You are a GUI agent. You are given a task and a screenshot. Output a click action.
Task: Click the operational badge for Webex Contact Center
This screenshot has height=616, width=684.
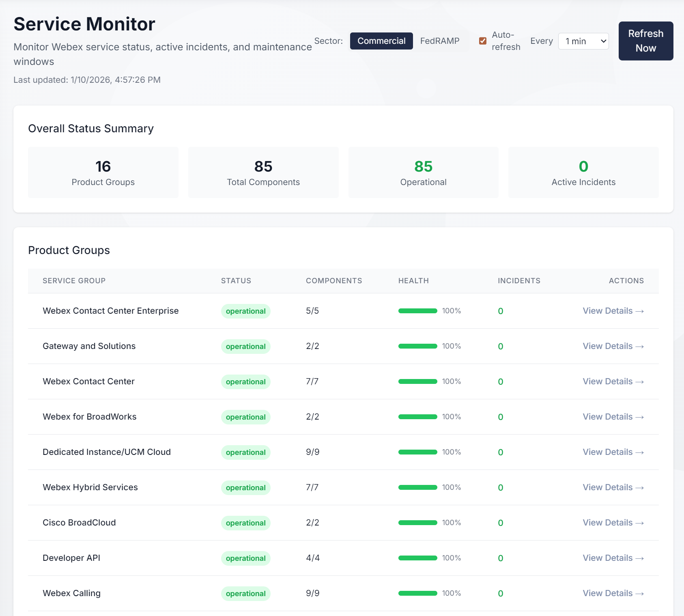[245, 381]
